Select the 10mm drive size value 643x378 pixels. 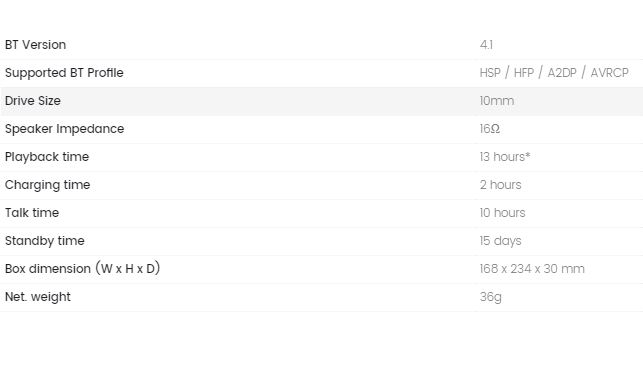pyautogui.click(x=497, y=101)
